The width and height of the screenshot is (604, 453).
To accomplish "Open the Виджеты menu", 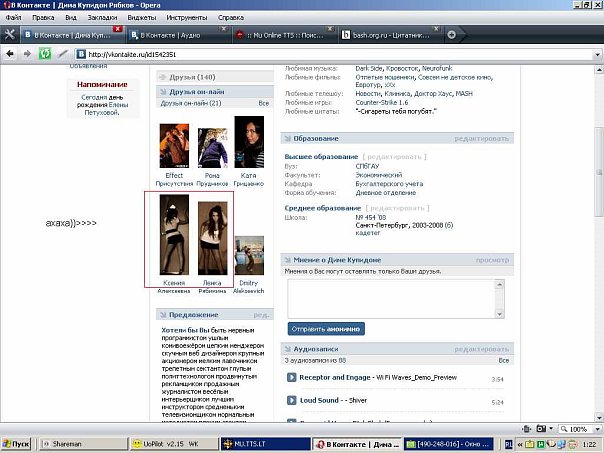I will pos(142,17).
